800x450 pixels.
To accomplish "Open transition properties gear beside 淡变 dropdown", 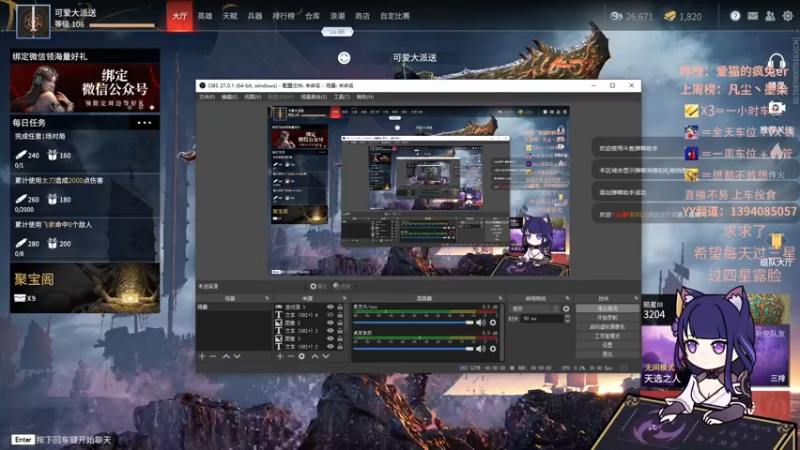I will (566, 309).
